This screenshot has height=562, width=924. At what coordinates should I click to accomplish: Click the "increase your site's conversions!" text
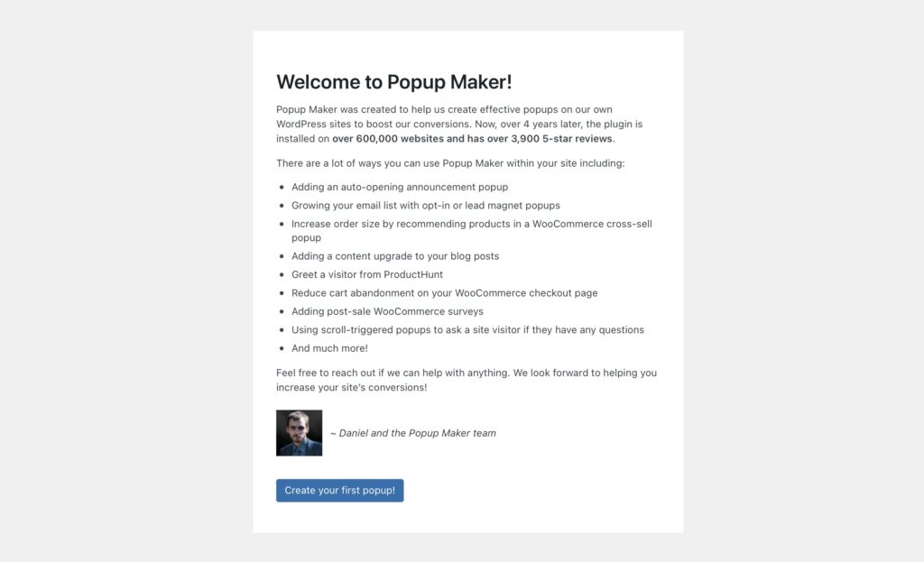(351, 388)
